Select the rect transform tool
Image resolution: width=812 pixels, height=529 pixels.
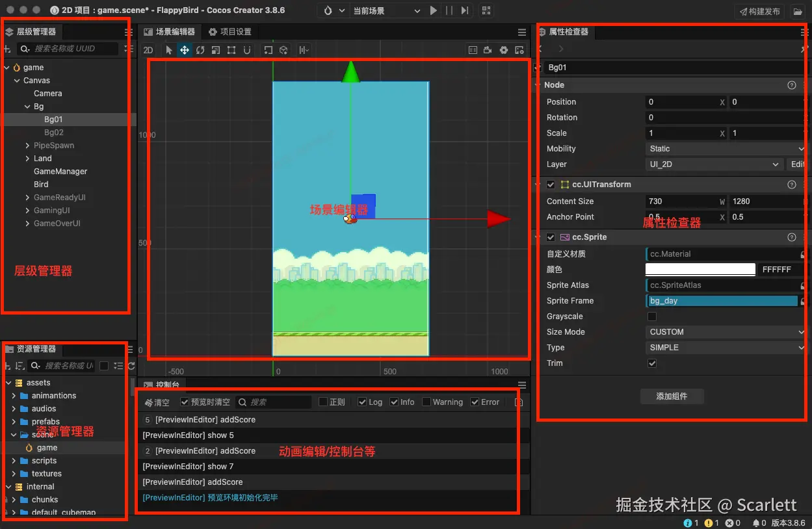tap(231, 50)
